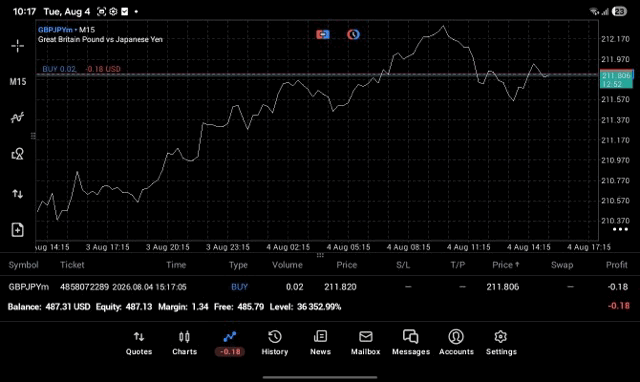The height and width of the screenshot is (382, 640).
Task: Sort positions by Time column header
Action: pos(176,265)
